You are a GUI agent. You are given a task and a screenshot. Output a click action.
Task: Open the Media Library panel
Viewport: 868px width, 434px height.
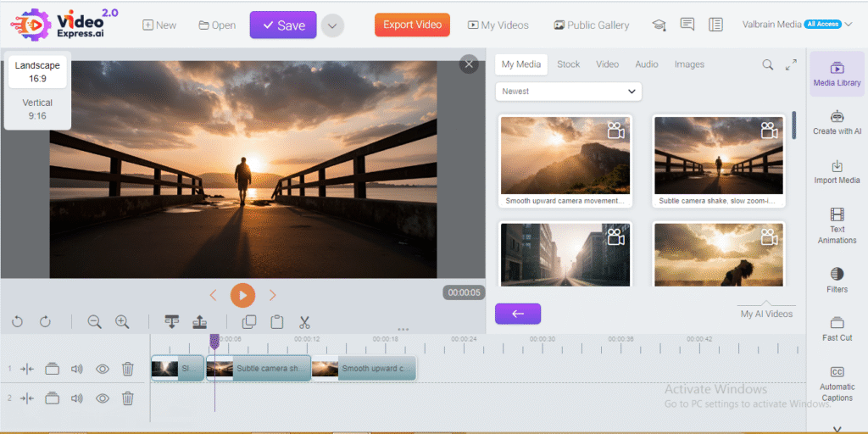pyautogui.click(x=837, y=75)
